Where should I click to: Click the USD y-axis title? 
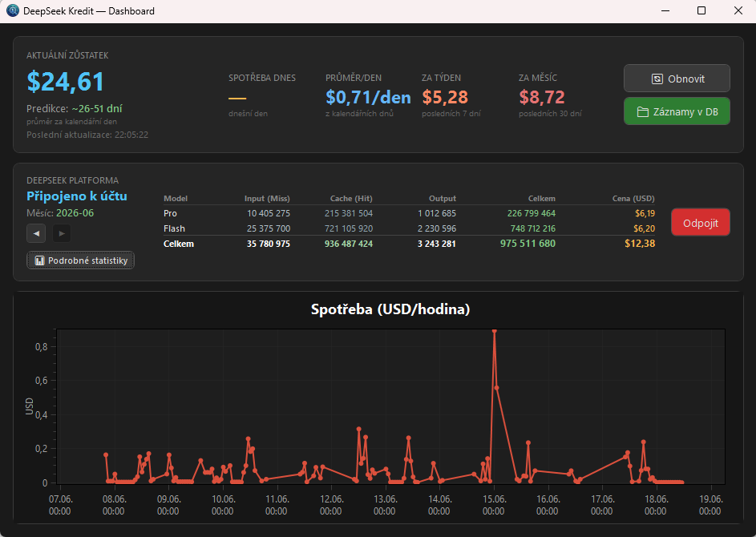coord(30,406)
